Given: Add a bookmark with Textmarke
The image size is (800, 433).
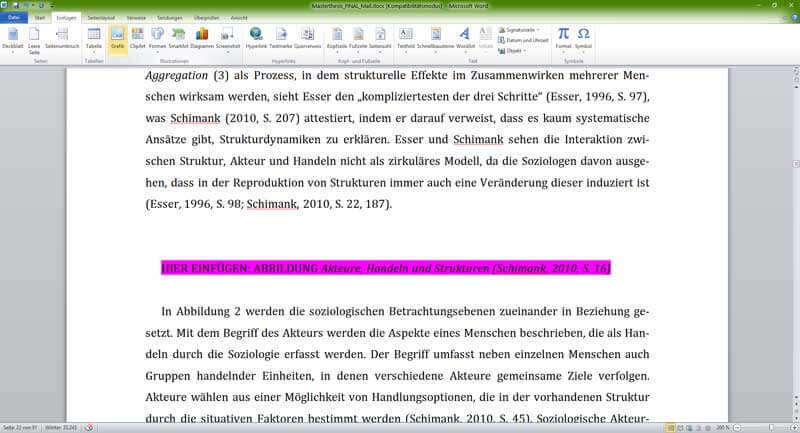Looking at the screenshot, I should pos(281,39).
